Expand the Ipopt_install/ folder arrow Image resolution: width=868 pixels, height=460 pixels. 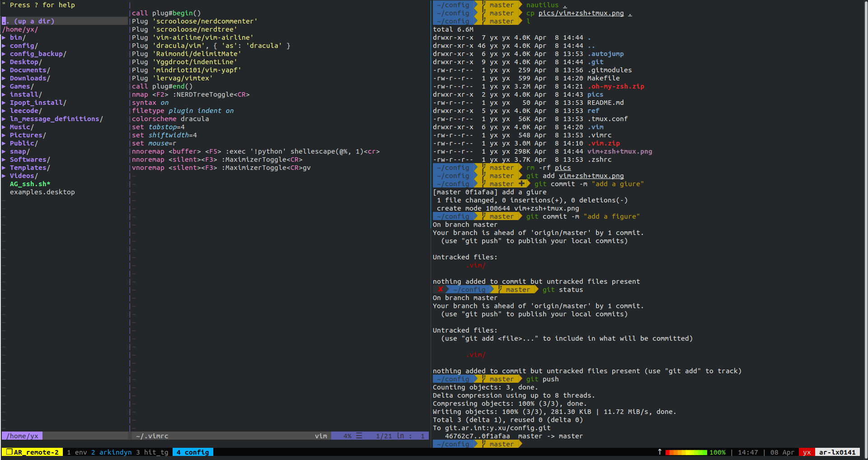coord(4,103)
